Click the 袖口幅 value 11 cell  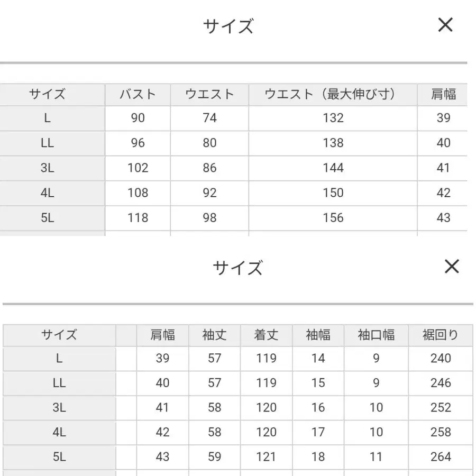click(376, 457)
